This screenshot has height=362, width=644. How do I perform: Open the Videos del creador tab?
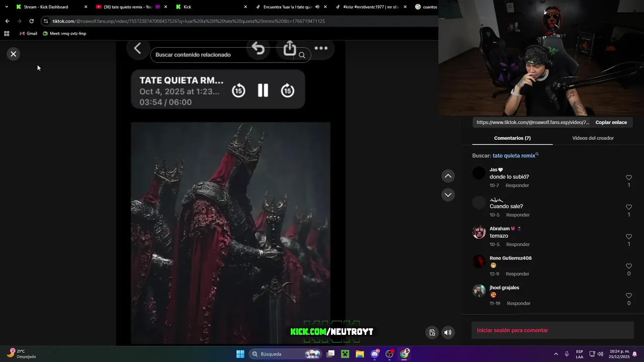tap(593, 138)
